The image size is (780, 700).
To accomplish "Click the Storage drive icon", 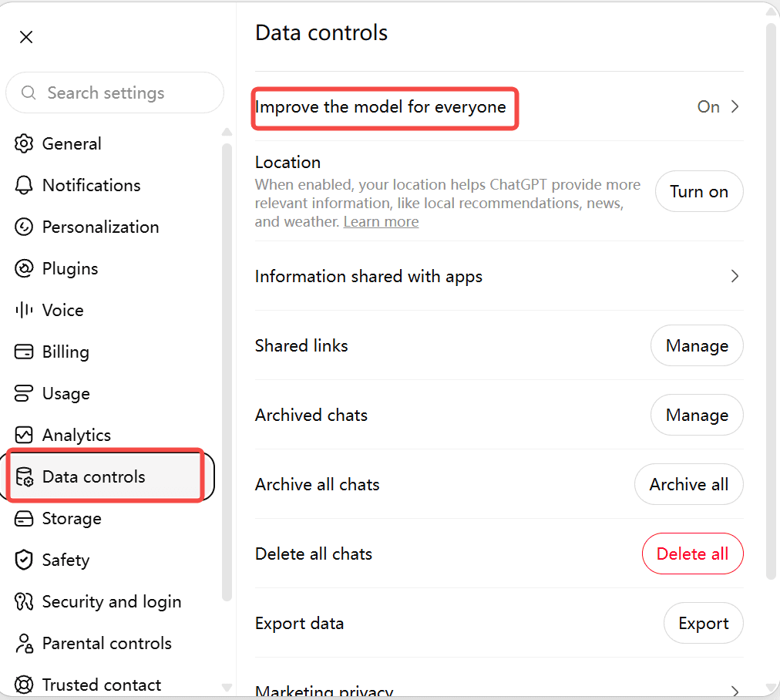I will tap(24, 518).
